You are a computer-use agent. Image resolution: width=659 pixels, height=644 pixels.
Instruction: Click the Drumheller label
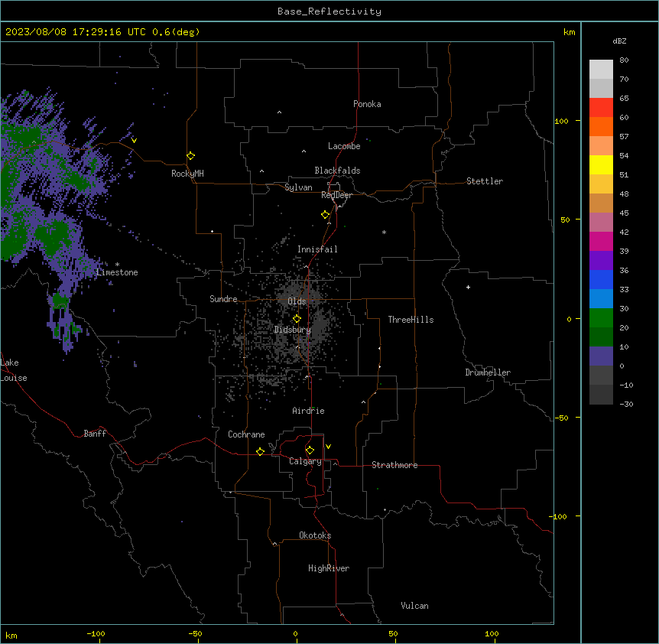point(488,372)
